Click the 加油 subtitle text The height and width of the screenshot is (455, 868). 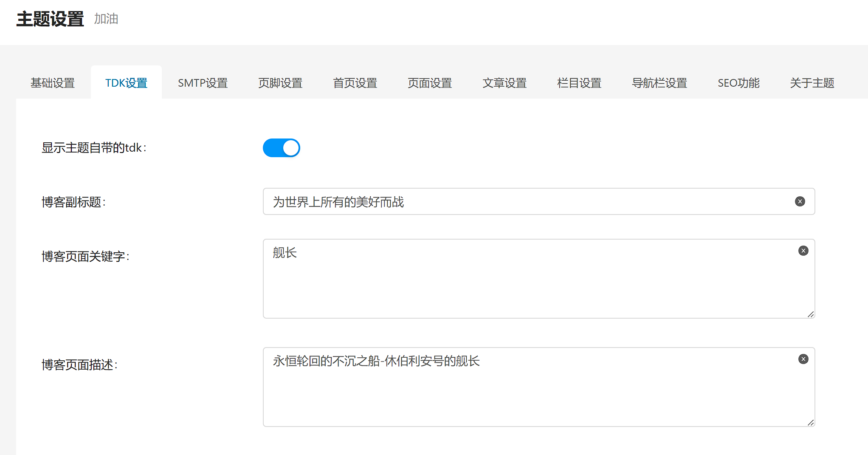[x=106, y=19]
